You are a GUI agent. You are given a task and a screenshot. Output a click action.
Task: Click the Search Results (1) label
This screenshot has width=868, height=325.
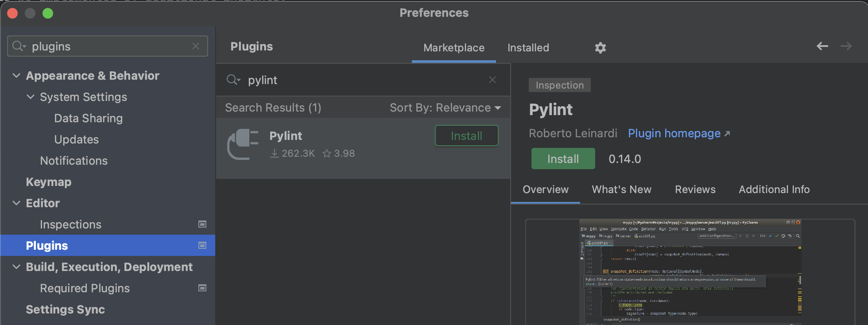coord(273,108)
